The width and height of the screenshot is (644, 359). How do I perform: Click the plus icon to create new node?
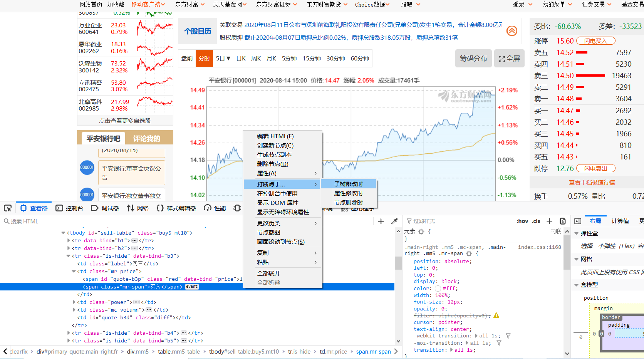click(381, 221)
